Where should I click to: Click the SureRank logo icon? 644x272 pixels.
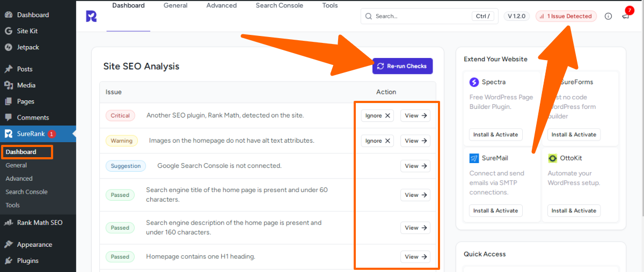[91, 16]
